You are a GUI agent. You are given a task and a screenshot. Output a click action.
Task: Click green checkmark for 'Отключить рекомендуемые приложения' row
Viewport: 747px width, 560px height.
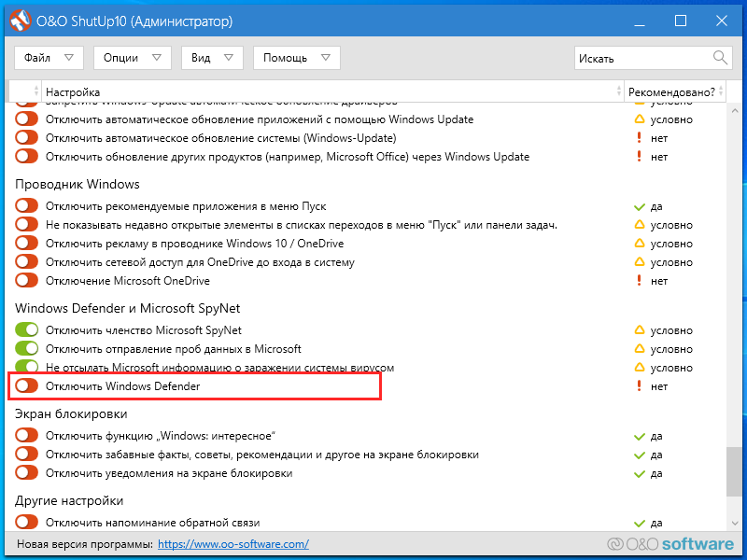click(640, 207)
